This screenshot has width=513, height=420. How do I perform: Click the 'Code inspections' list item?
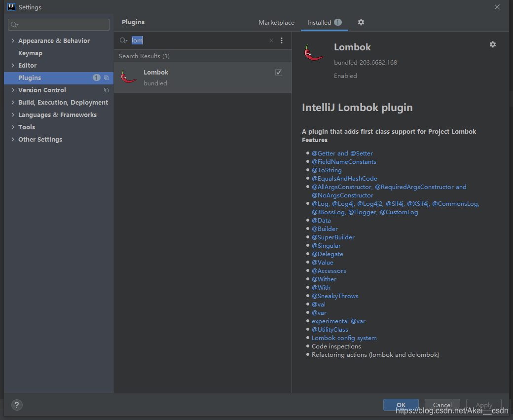tap(336, 346)
